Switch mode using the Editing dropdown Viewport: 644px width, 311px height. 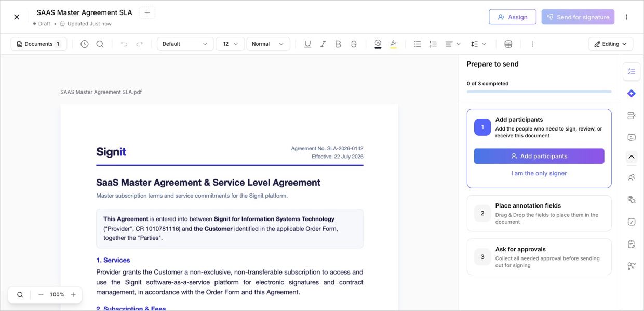click(611, 44)
